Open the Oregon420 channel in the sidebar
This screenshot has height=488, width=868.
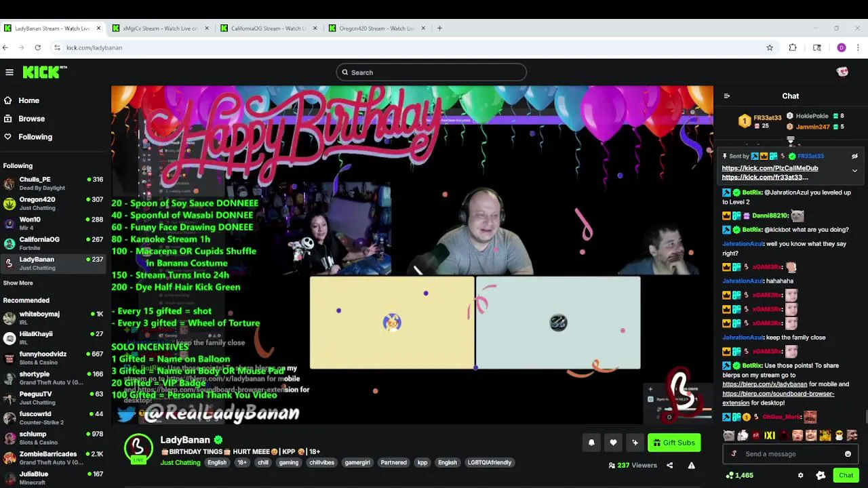point(53,203)
